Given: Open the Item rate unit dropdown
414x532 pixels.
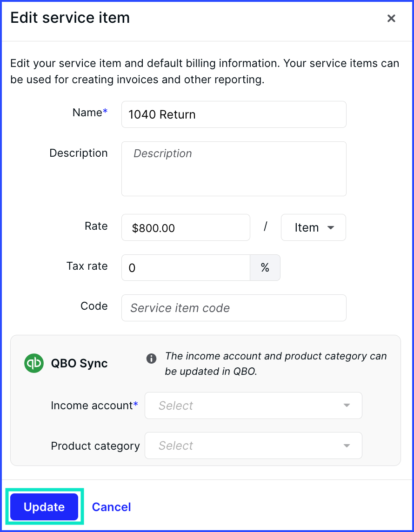Looking at the screenshot, I should 314,227.
